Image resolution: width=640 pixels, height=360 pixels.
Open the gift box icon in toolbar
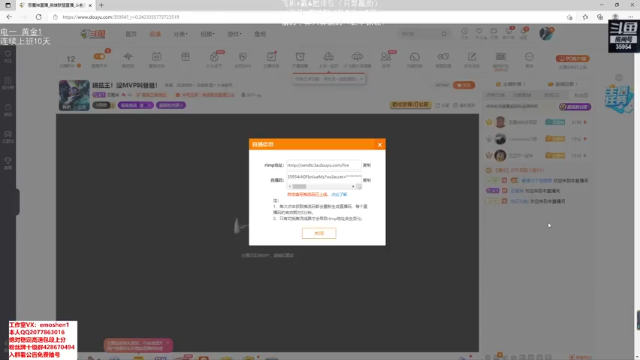coord(185,57)
